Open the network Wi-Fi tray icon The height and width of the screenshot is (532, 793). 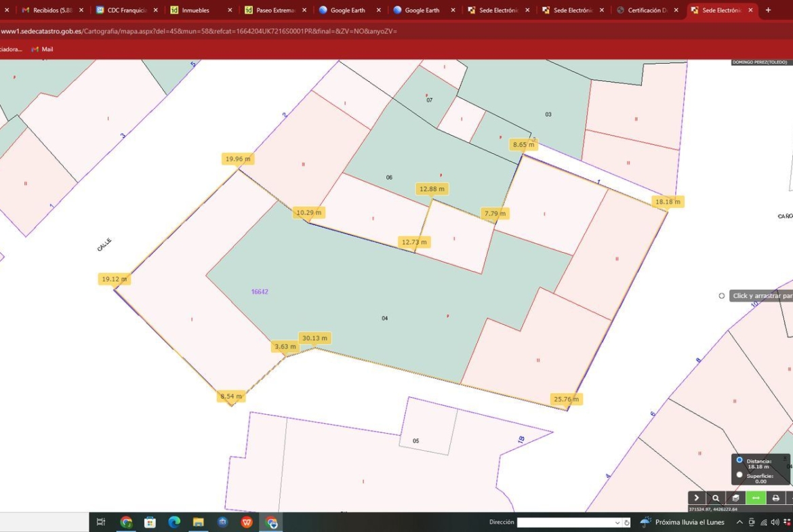click(x=764, y=522)
